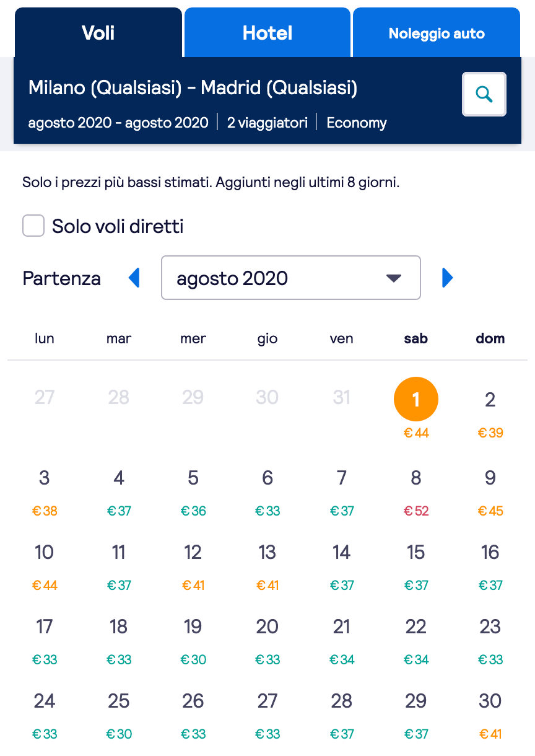This screenshot has width=535, height=756.
Task: Change the 2 viaggiatori travelers setting
Action: [x=267, y=123]
